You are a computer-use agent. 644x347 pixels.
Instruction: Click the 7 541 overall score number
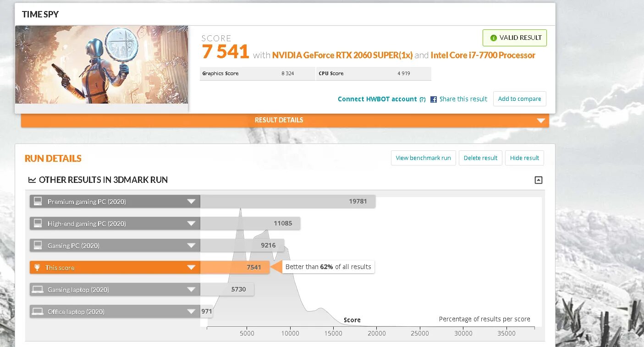(x=225, y=52)
